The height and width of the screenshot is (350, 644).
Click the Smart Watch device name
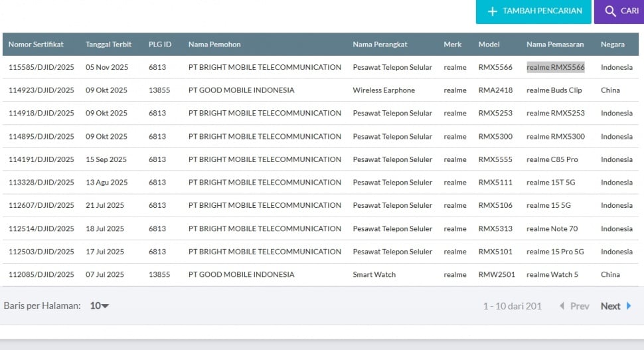pos(374,274)
